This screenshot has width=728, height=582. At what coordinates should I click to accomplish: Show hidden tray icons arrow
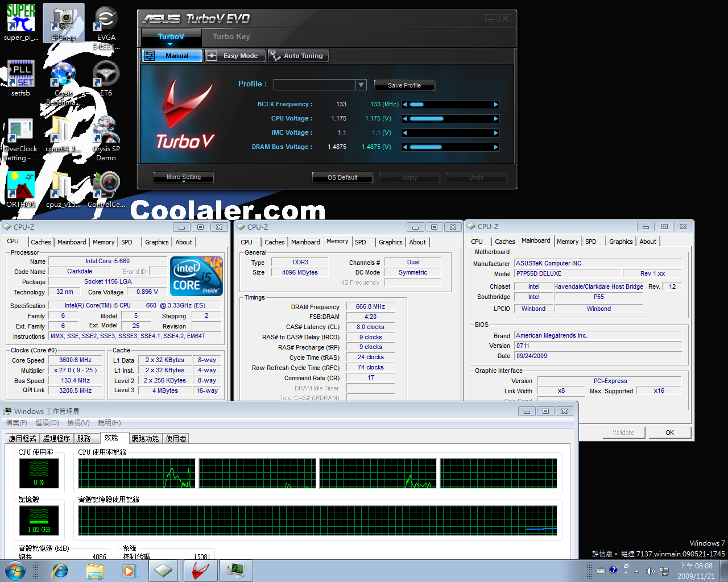[x=636, y=571]
